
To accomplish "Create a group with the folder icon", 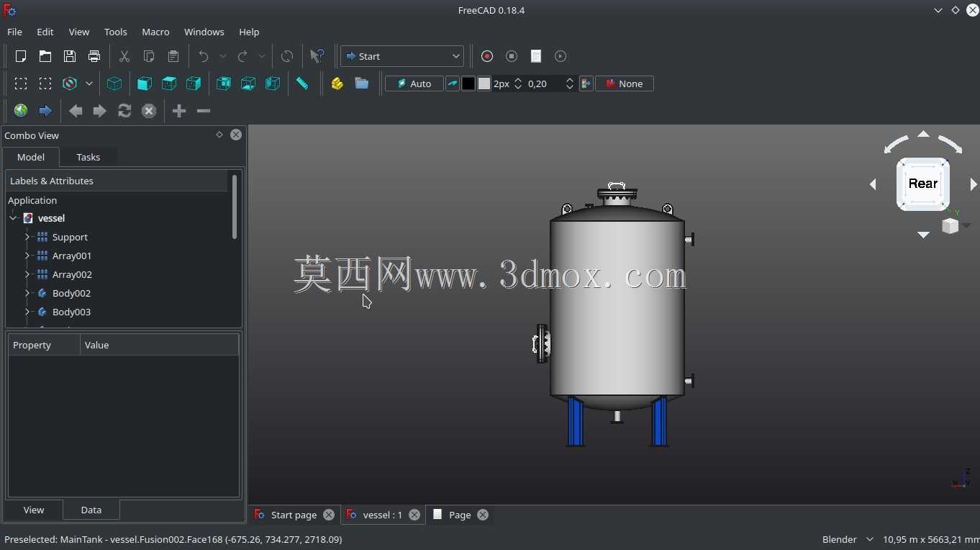I will pos(362,84).
